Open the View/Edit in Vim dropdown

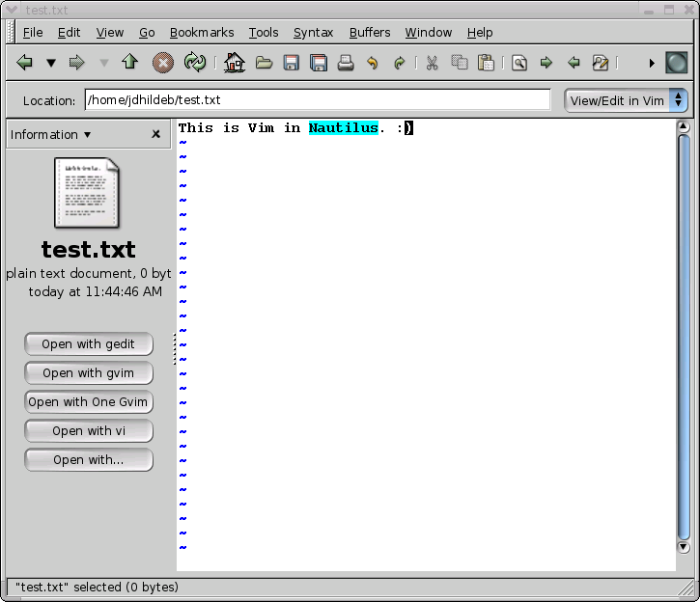point(626,100)
